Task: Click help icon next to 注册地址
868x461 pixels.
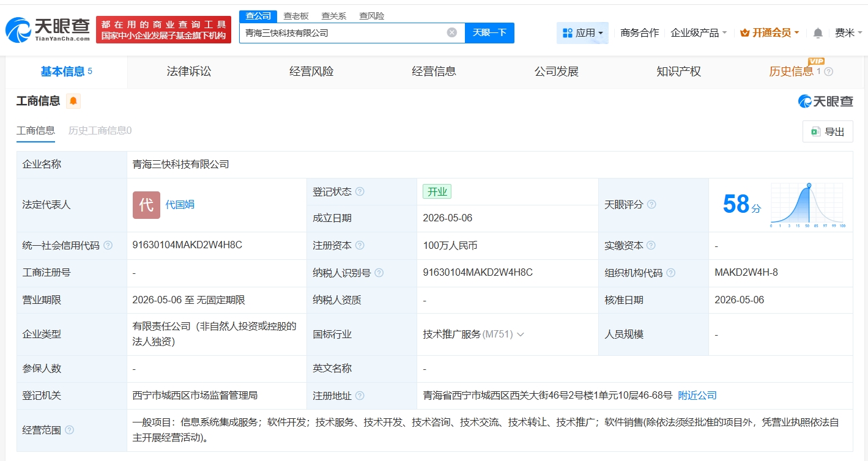Action: click(x=360, y=396)
